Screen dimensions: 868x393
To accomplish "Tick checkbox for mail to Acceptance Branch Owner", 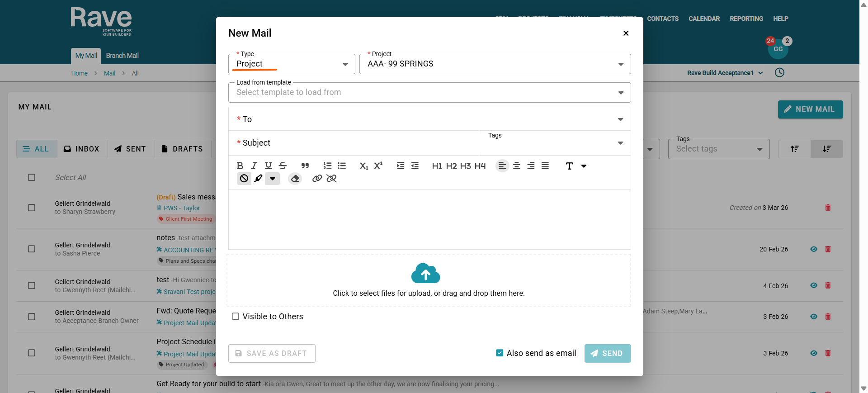I will tap(32, 317).
